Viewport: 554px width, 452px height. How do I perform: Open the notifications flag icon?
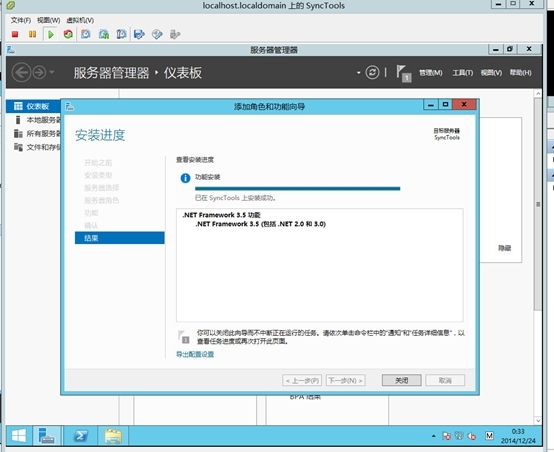point(403,73)
